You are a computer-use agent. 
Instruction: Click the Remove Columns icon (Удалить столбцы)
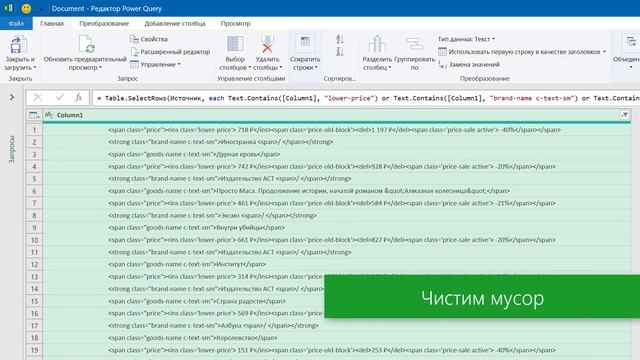click(x=267, y=44)
